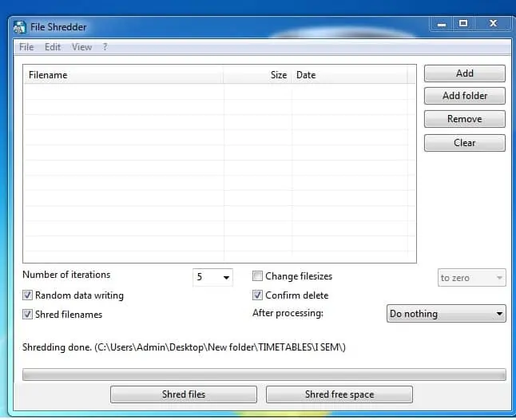Click the 'Shredding done.' status text

[x=184, y=347]
